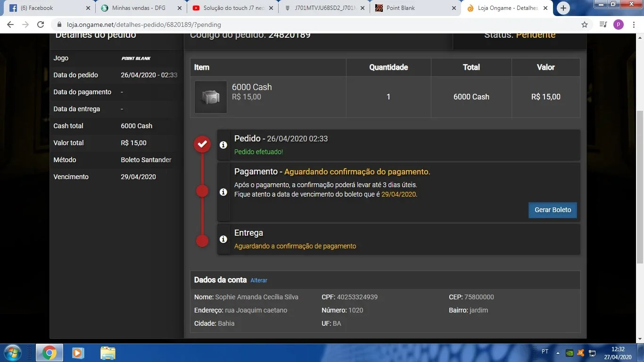
Task: Click the info icon in the Entrega step
Action: 223,239
